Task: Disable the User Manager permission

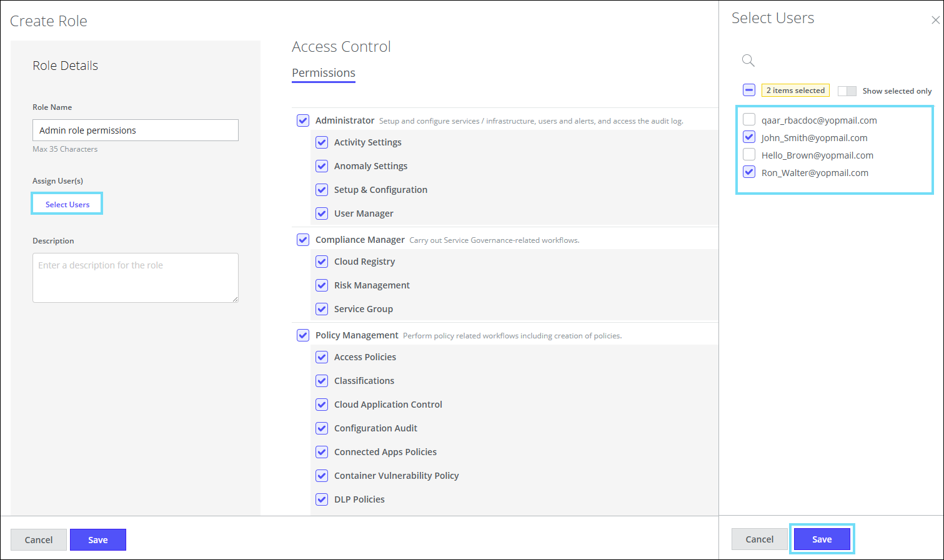Action: [322, 214]
